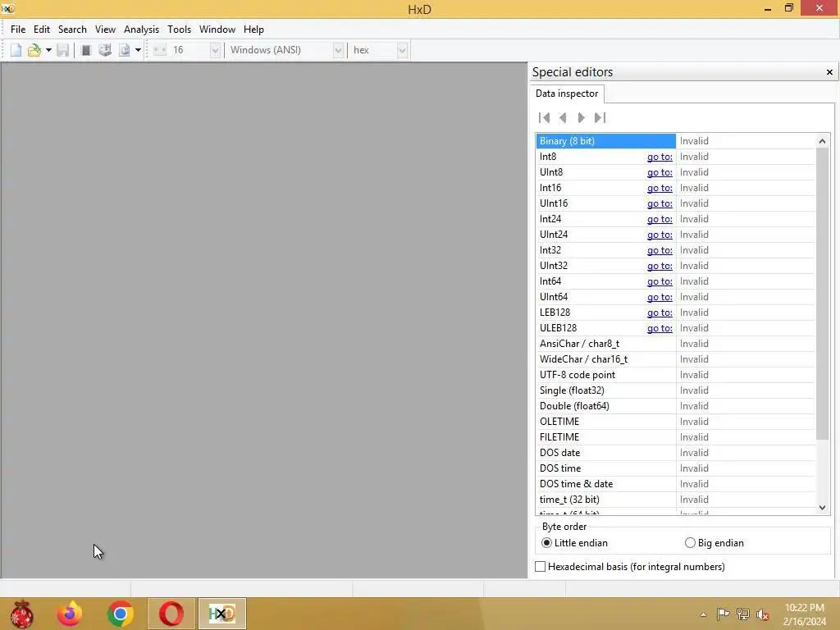Open the Tools menu
The width and height of the screenshot is (840, 630).
(x=179, y=30)
